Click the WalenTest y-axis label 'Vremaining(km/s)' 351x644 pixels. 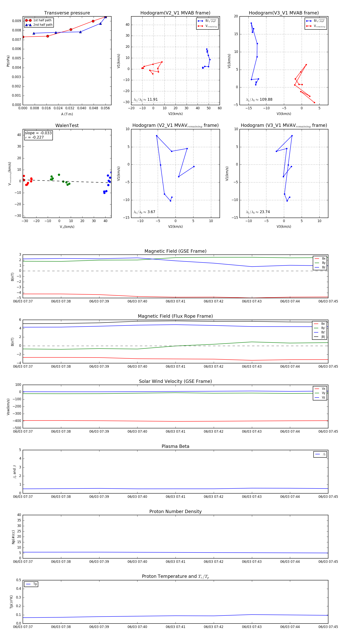(x=10, y=173)
